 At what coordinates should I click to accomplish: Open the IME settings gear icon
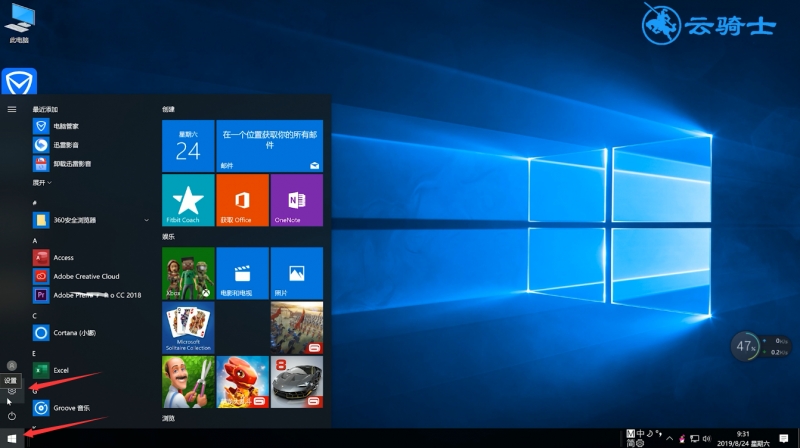coord(640,443)
